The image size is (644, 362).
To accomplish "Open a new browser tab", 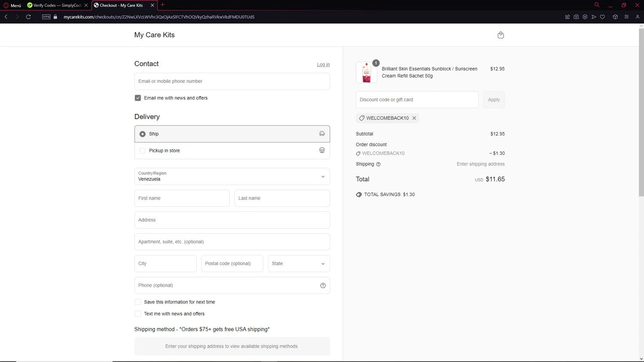I will (162, 5).
